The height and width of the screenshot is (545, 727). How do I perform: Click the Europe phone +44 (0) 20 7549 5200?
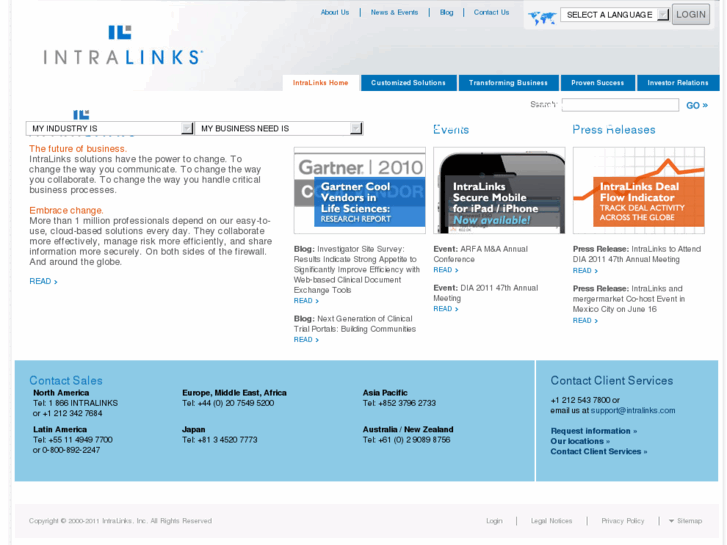236,403
